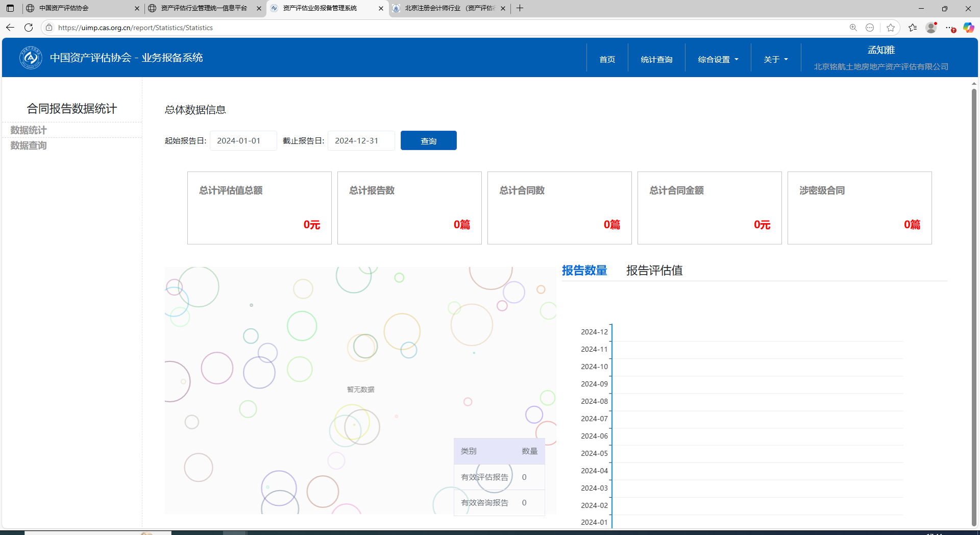Click the China Appraisal Society logo
The width and height of the screenshot is (980, 535).
point(31,58)
